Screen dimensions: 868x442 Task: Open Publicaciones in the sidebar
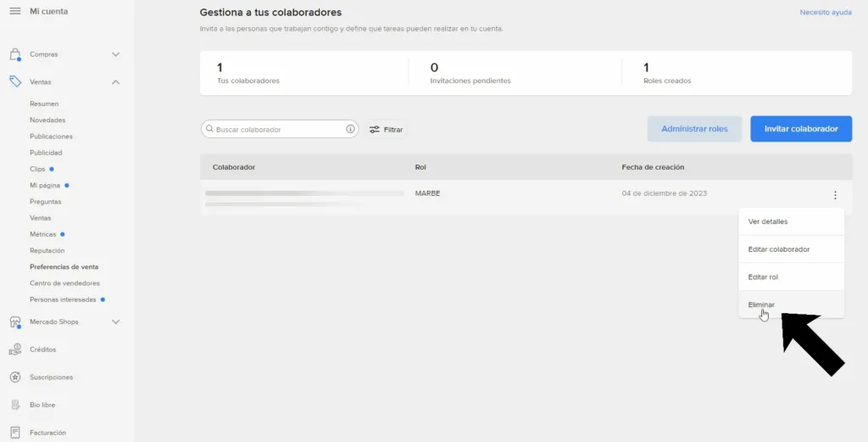click(51, 137)
